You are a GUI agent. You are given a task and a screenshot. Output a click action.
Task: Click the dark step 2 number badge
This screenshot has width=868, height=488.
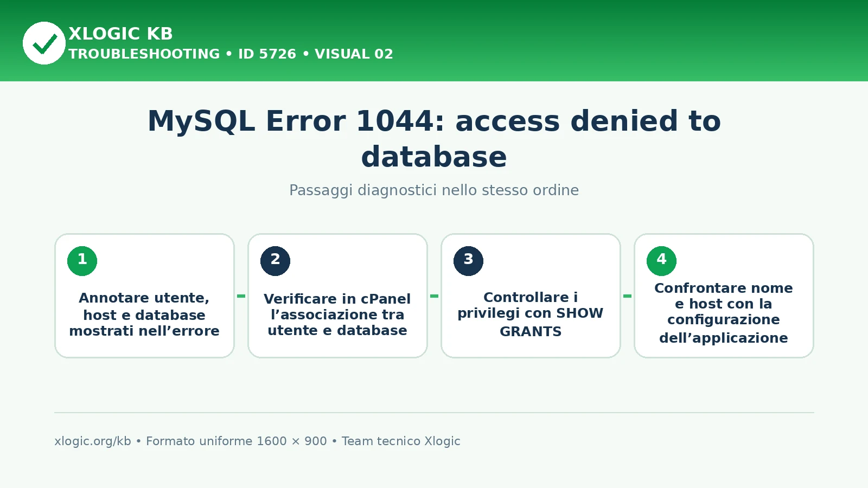pyautogui.click(x=275, y=261)
